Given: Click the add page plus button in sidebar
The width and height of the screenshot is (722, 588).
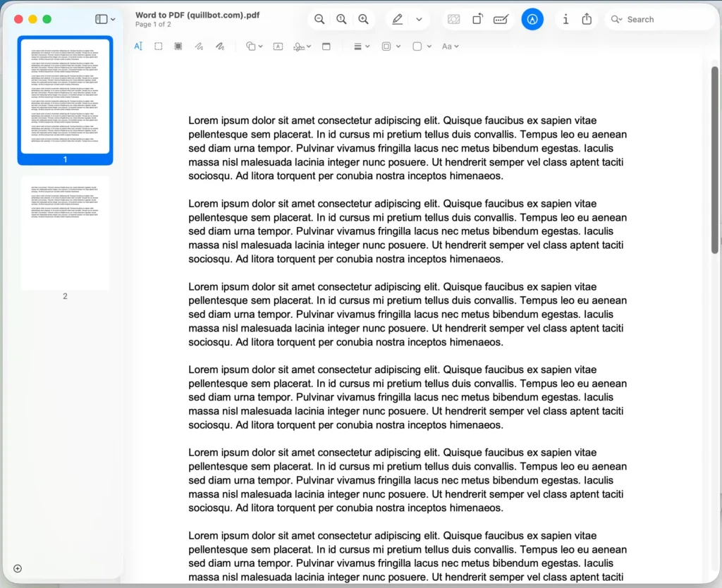Looking at the screenshot, I should click(x=18, y=568).
